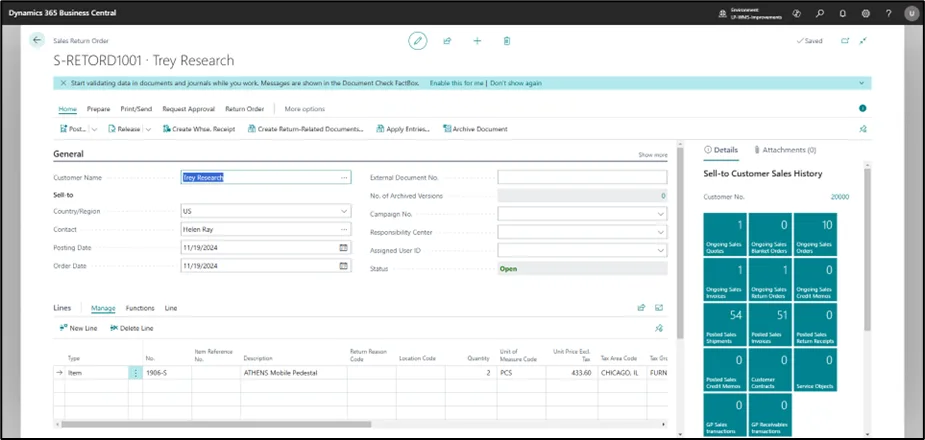Viewport: 925px width, 440px height.
Task: Click the information FactBox toggle icon
Action: [x=862, y=109]
